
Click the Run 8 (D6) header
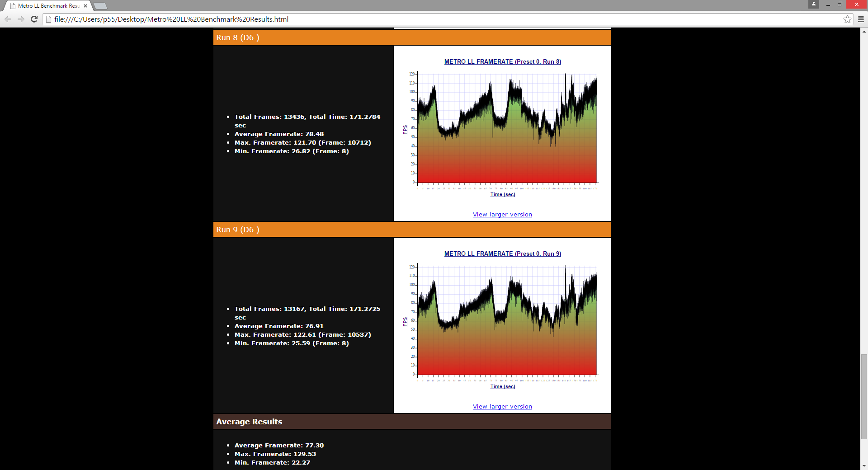tap(412, 38)
